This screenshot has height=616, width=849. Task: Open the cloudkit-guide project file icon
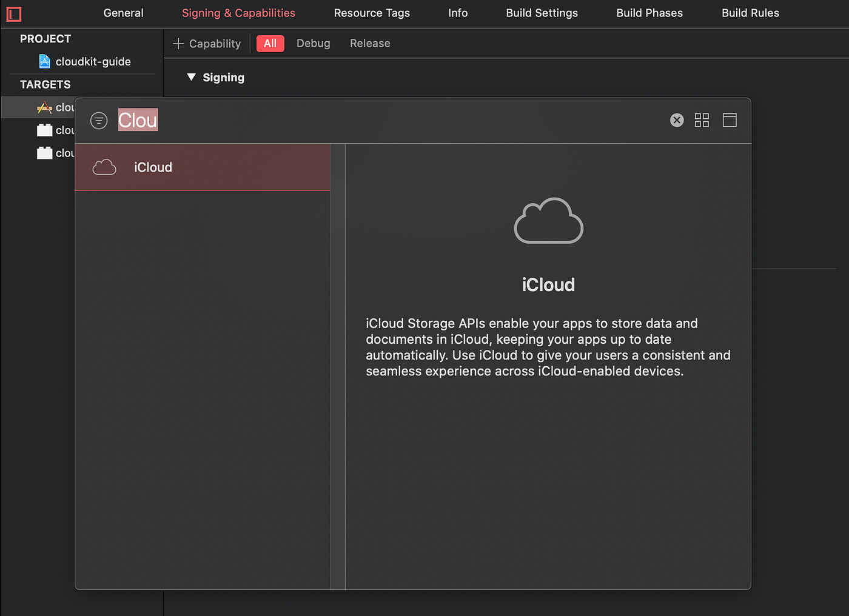pyautogui.click(x=44, y=61)
